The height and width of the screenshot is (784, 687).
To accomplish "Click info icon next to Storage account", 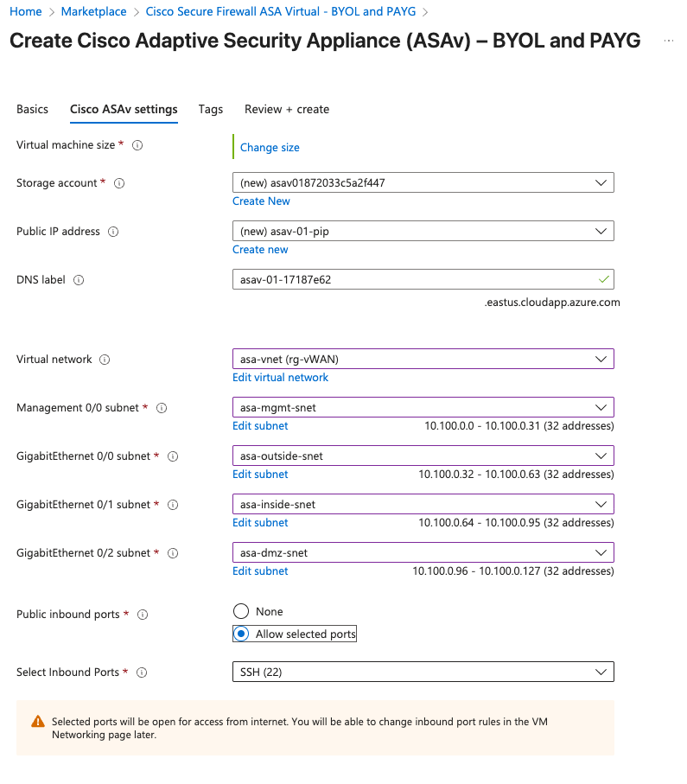I will pos(119,183).
